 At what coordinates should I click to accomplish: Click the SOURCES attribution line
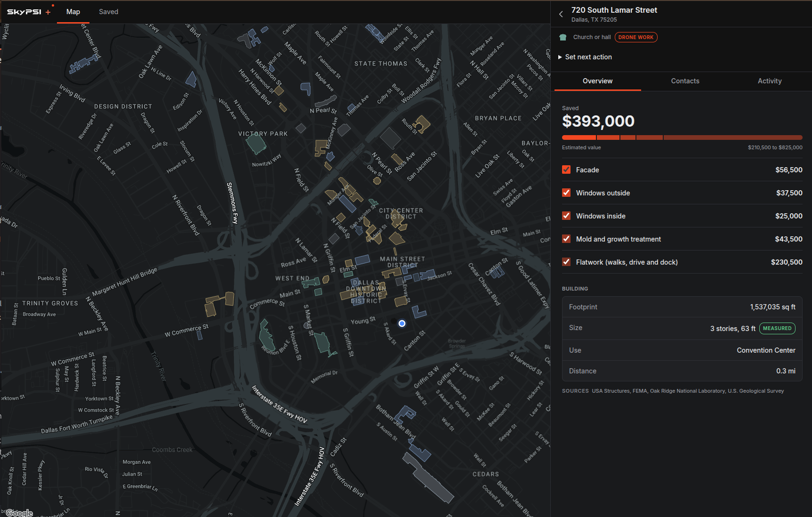pyautogui.click(x=673, y=391)
